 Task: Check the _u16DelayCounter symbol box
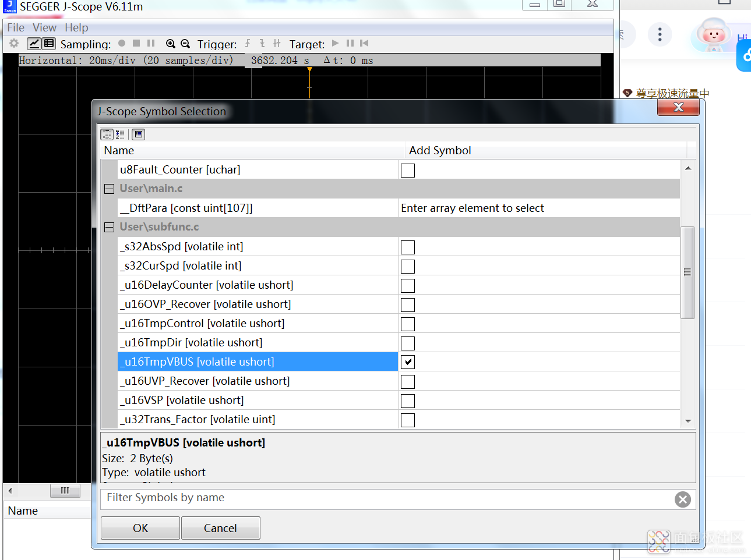coord(408,286)
